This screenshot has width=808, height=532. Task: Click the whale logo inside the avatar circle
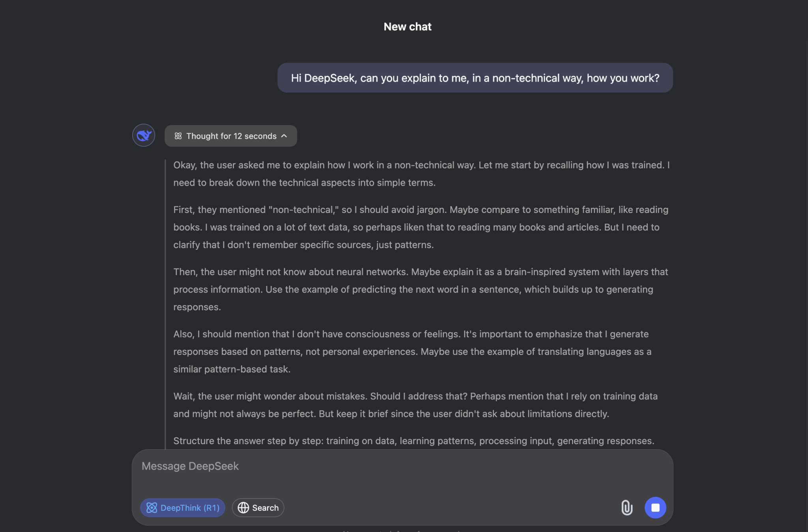pos(143,135)
